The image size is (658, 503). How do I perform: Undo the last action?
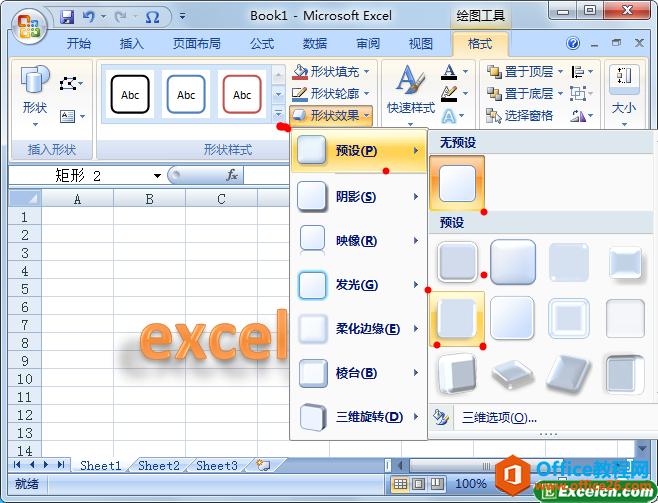[89, 17]
